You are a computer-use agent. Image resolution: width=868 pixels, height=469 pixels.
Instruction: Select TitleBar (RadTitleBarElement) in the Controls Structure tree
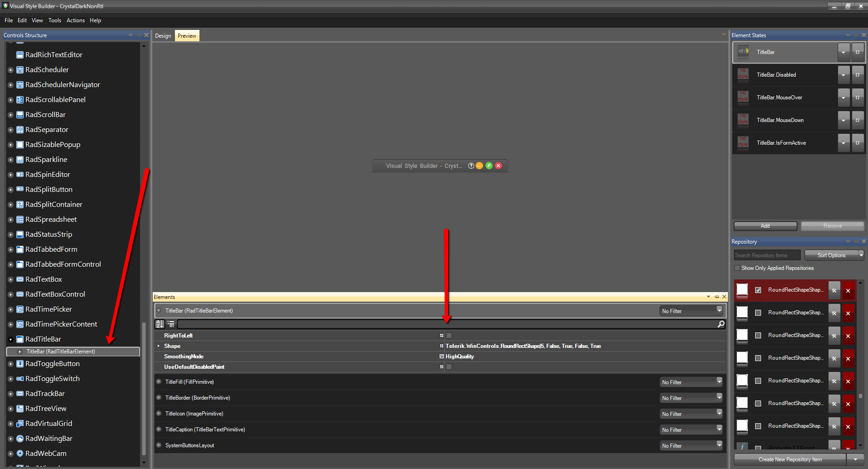(x=73, y=352)
